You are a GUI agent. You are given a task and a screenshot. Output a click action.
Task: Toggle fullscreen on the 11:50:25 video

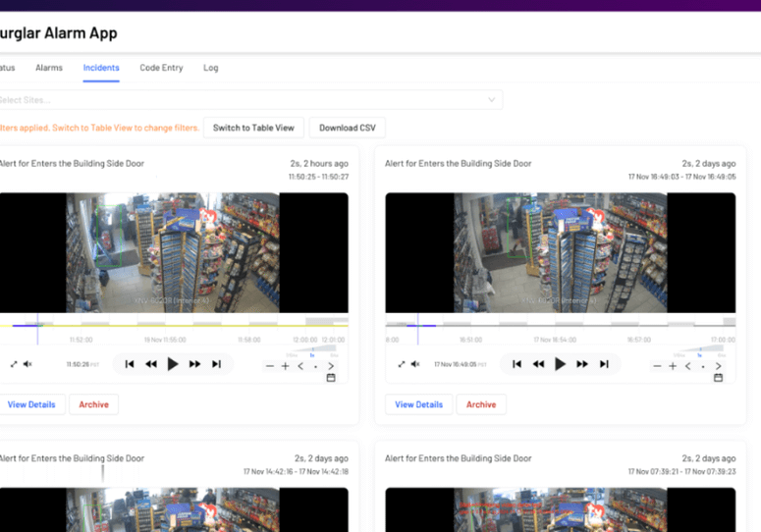14,364
